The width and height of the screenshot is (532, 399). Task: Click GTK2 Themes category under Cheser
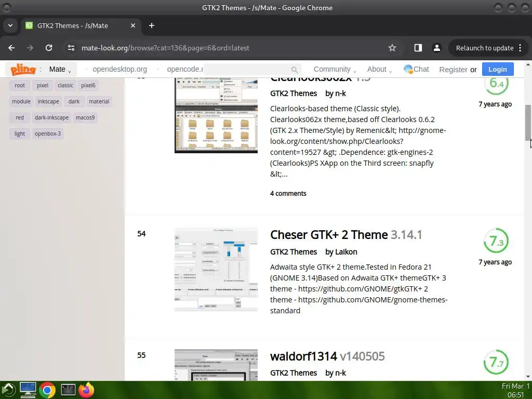coord(294,252)
